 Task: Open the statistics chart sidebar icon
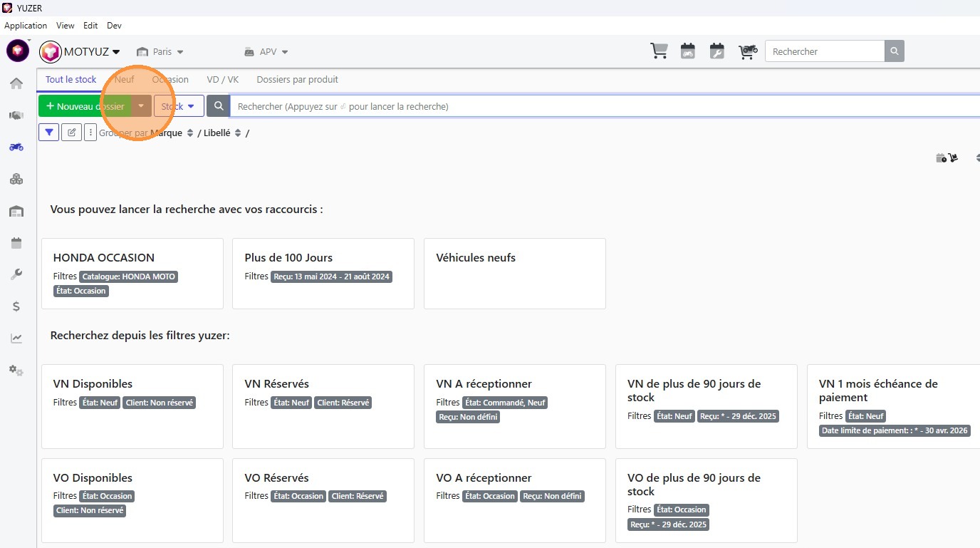pos(16,338)
